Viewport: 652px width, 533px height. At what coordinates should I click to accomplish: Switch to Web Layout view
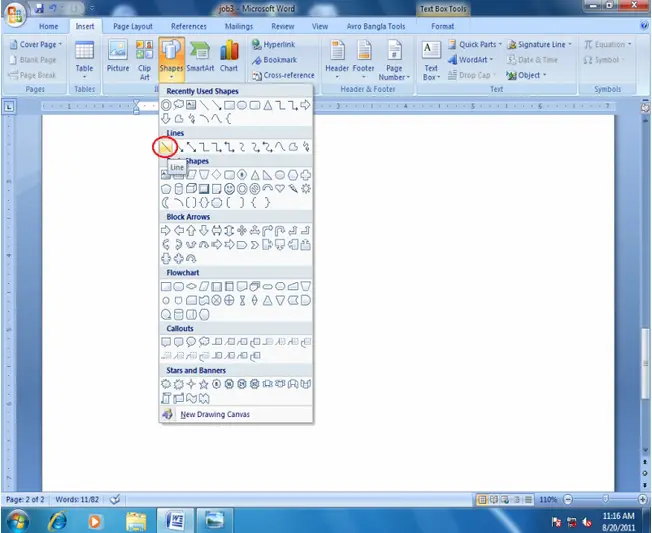click(505, 499)
